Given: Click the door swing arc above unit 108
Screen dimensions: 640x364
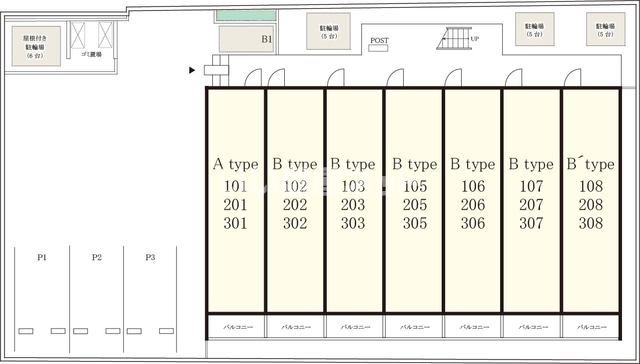Looking at the screenshot, I should (x=572, y=78).
